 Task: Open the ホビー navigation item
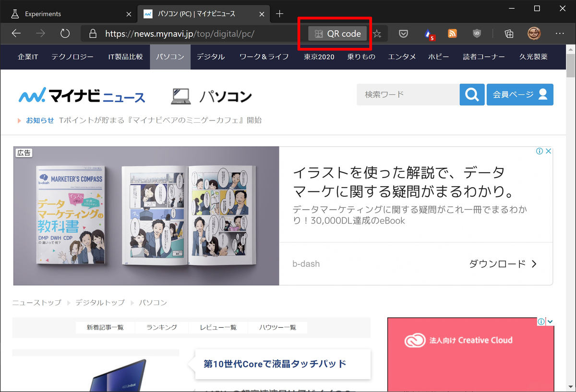[x=439, y=57]
